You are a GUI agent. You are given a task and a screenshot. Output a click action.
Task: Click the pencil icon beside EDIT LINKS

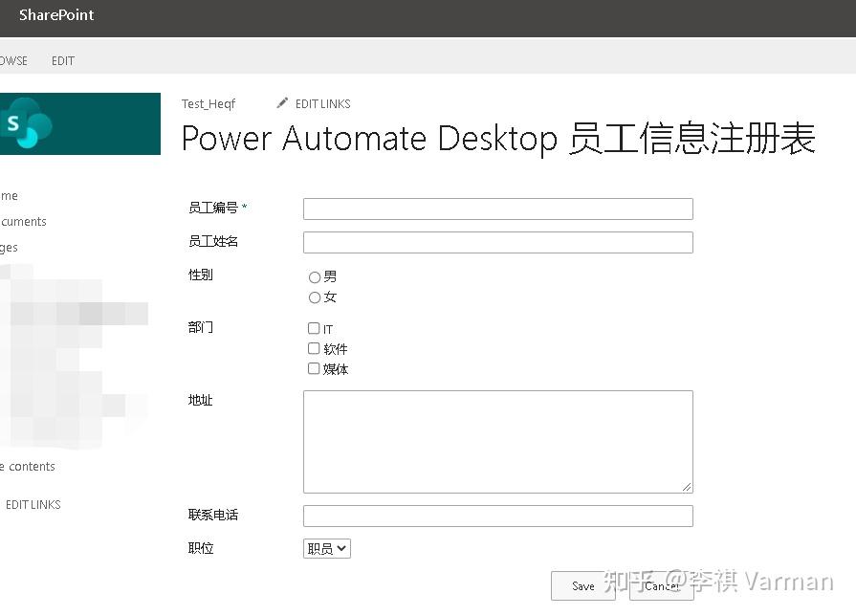click(x=282, y=102)
